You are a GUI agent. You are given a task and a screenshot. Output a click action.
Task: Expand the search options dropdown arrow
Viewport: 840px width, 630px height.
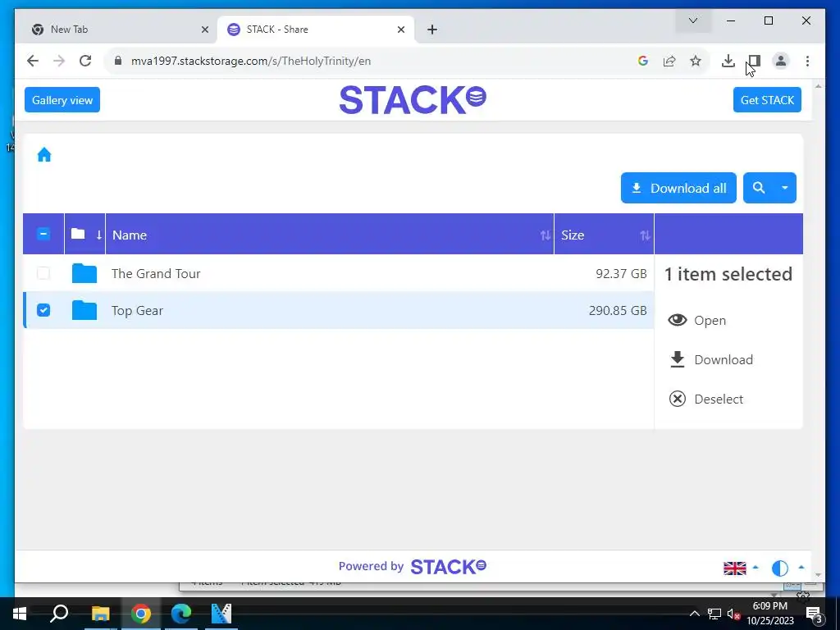pyautogui.click(x=785, y=188)
